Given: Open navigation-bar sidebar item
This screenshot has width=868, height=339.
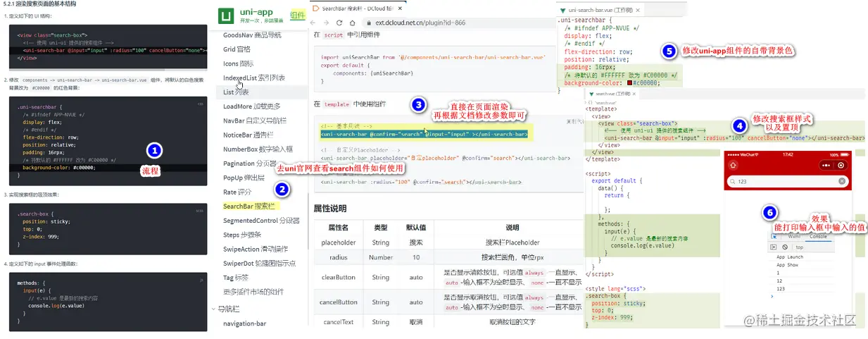Looking at the screenshot, I should pyautogui.click(x=244, y=323).
